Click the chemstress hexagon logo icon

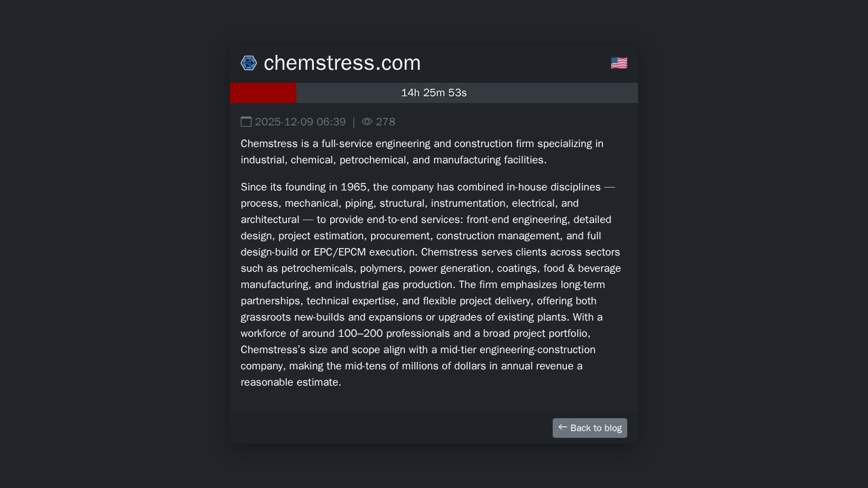pyautogui.click(x=249, y=63)
